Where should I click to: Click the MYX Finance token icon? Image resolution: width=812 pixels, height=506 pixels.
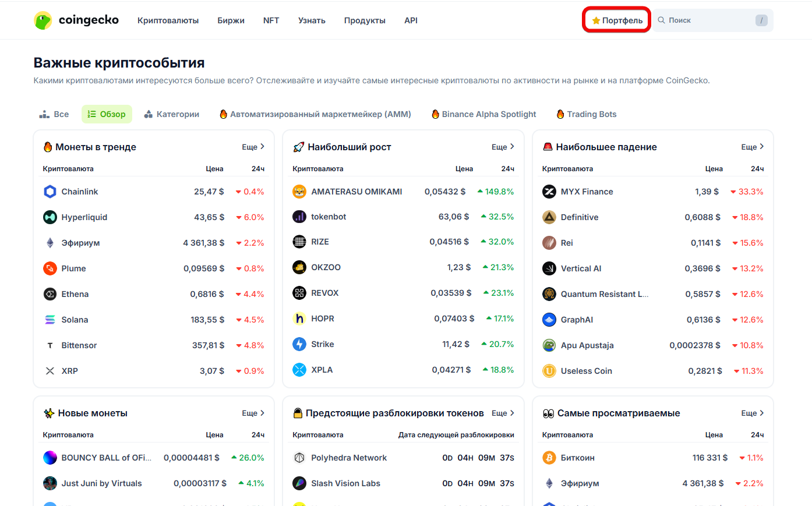pos(549,192)
